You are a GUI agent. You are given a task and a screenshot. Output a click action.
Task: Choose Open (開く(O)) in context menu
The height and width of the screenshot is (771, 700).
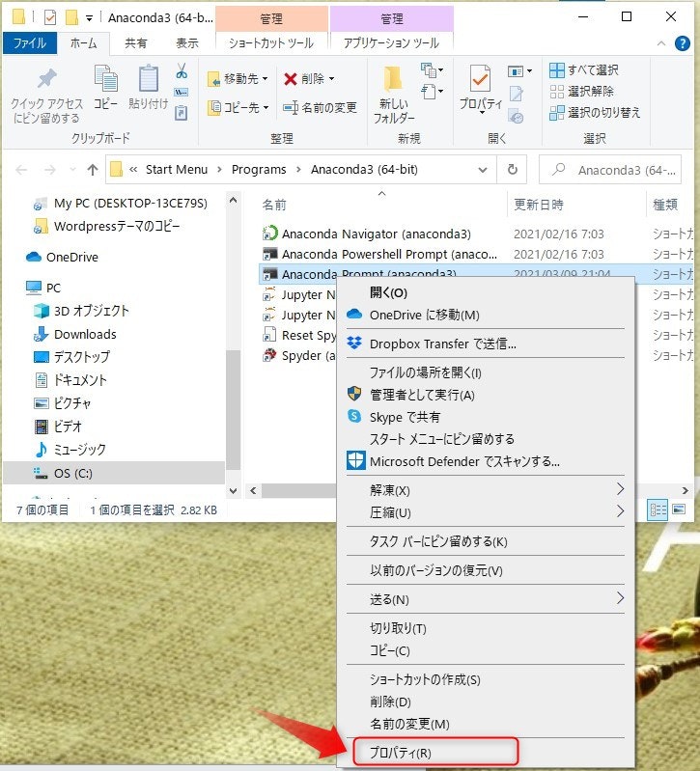[x=485, y=293]
